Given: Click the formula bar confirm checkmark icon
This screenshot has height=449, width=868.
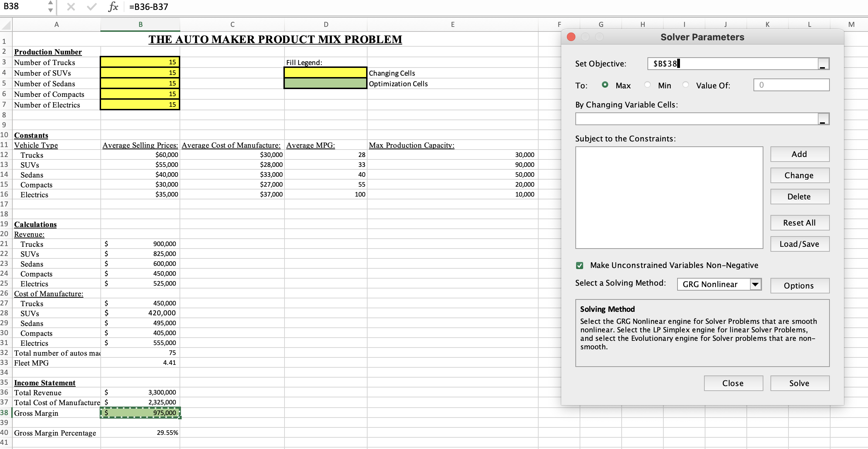Looking at the screenshot, I should (x=92, y=7).
